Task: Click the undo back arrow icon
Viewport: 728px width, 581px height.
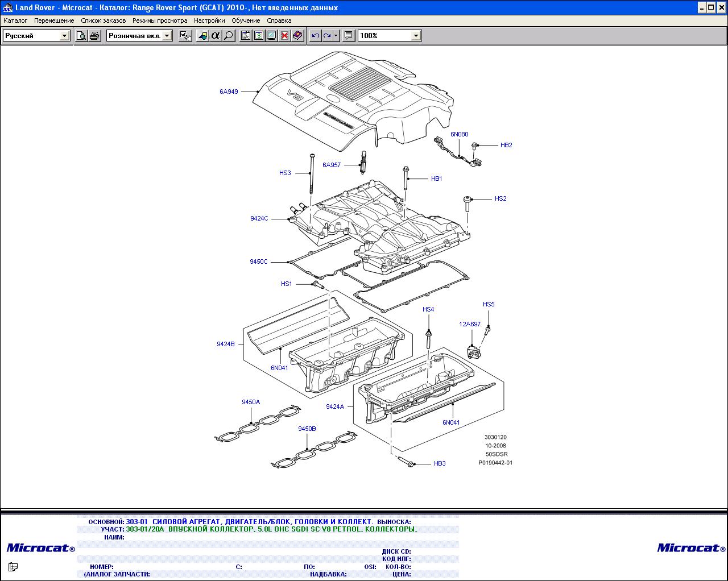Action: click(316, 36)
